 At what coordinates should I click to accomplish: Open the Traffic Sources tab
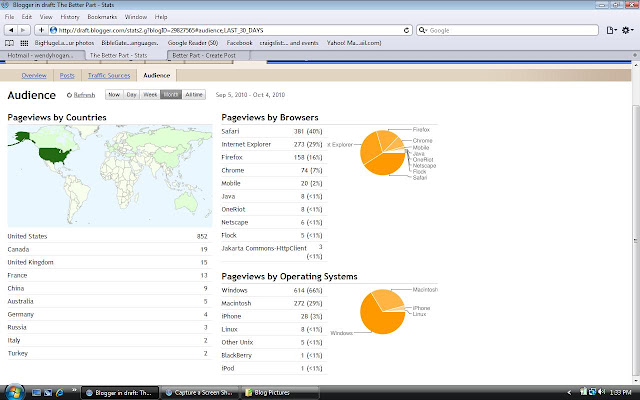(x=109, y=76)
